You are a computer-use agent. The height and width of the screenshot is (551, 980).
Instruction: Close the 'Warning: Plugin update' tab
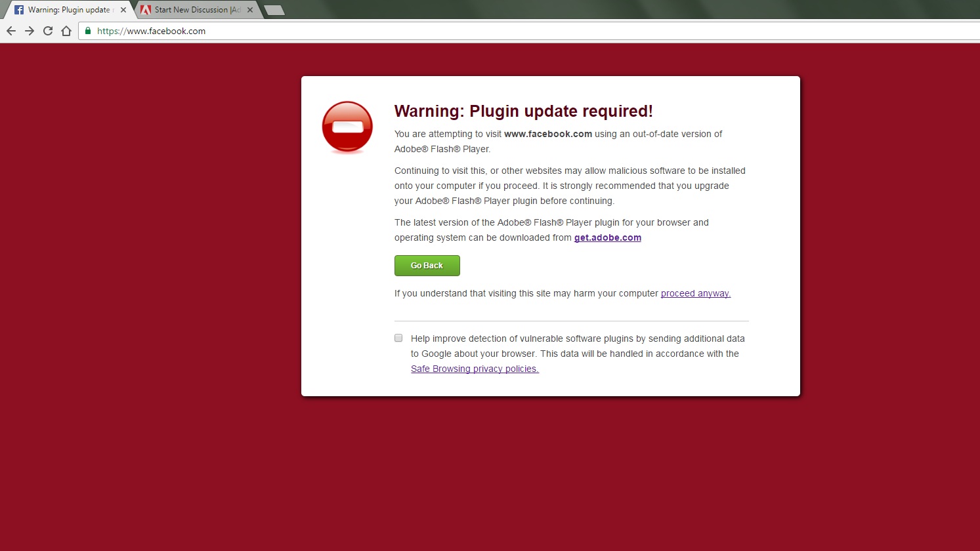coord(123,10)
